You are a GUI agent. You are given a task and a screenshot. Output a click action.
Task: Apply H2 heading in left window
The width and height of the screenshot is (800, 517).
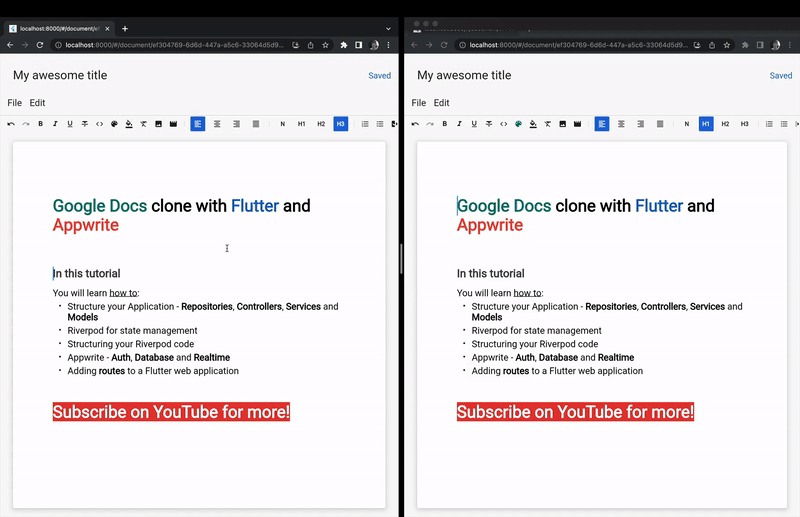coord(321,124)
